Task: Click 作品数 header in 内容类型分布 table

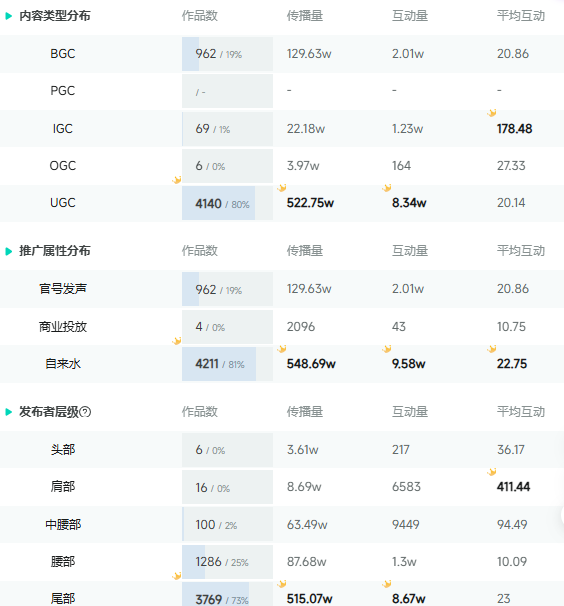Action: [200, 16]
